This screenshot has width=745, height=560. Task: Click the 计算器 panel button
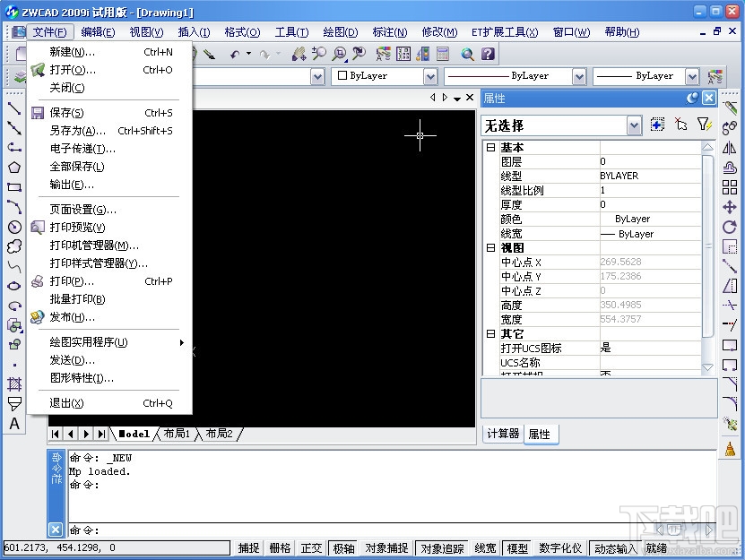(x=502, y=434)
